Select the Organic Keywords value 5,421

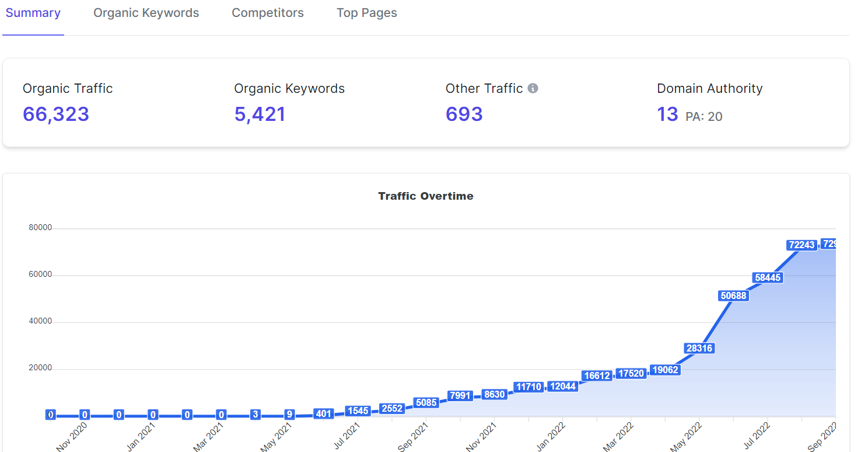coord(260,114)
